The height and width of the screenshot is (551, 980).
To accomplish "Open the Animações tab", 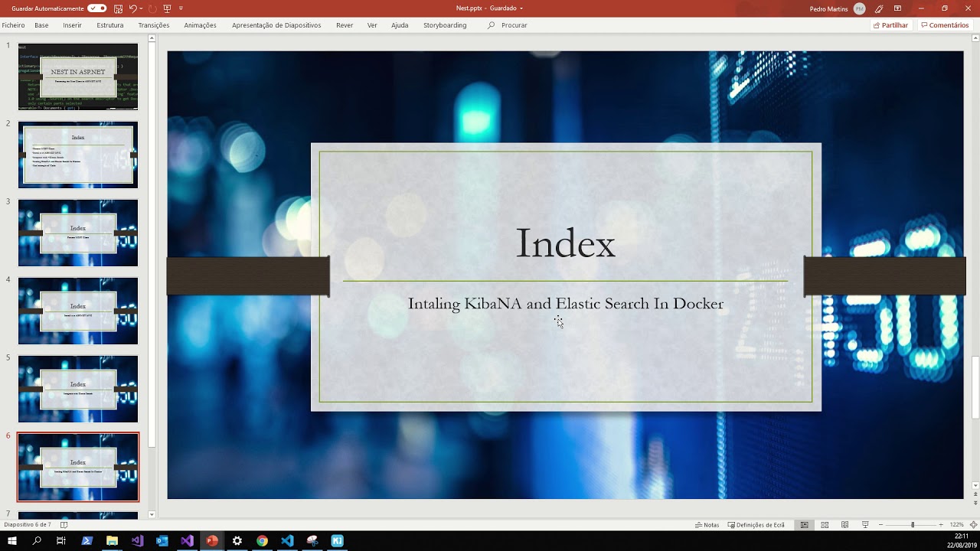I will [x=200, y=25].
